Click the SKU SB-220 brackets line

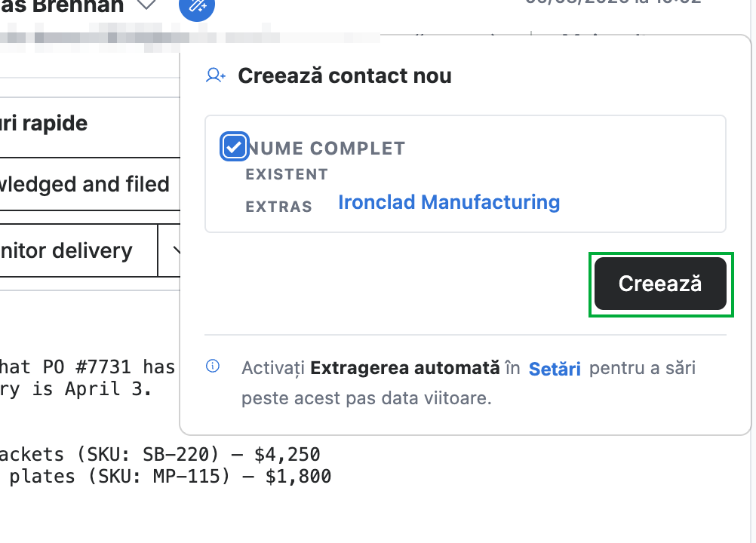point(160,454)
